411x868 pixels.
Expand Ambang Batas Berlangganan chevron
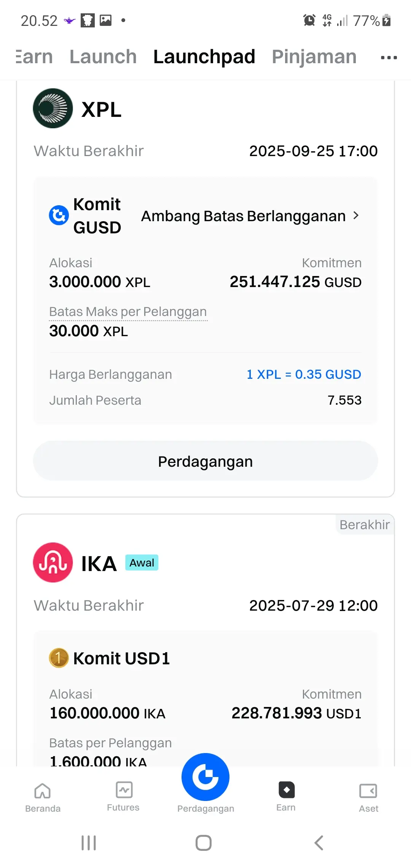pyautogui.click(x=356, y=215)
